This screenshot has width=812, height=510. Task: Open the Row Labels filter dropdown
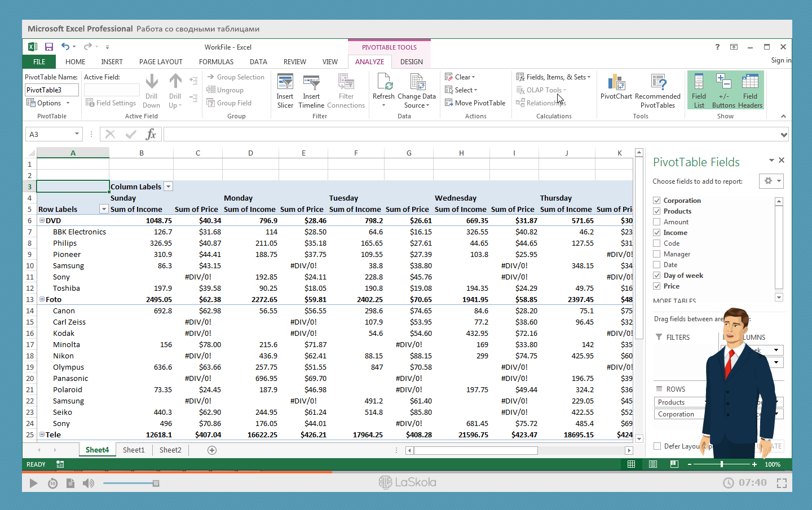(103, 210)
